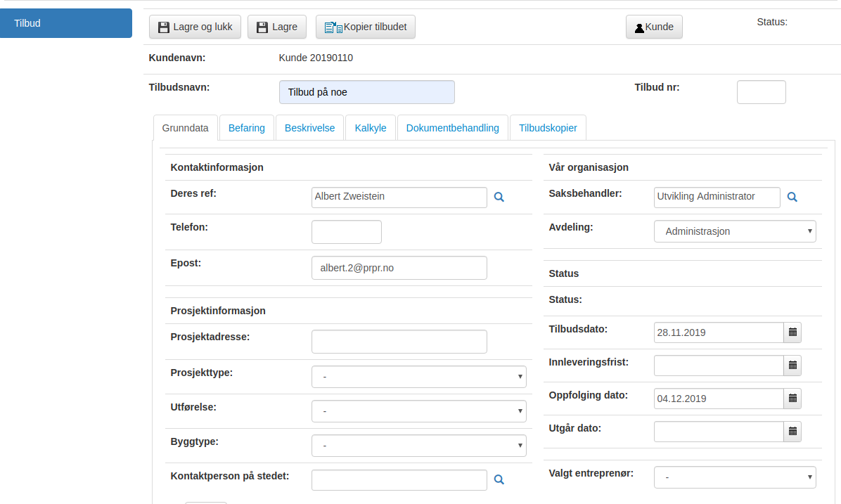
Task: Click the Saksbehandler text field
Action: (x=717, y=198)
